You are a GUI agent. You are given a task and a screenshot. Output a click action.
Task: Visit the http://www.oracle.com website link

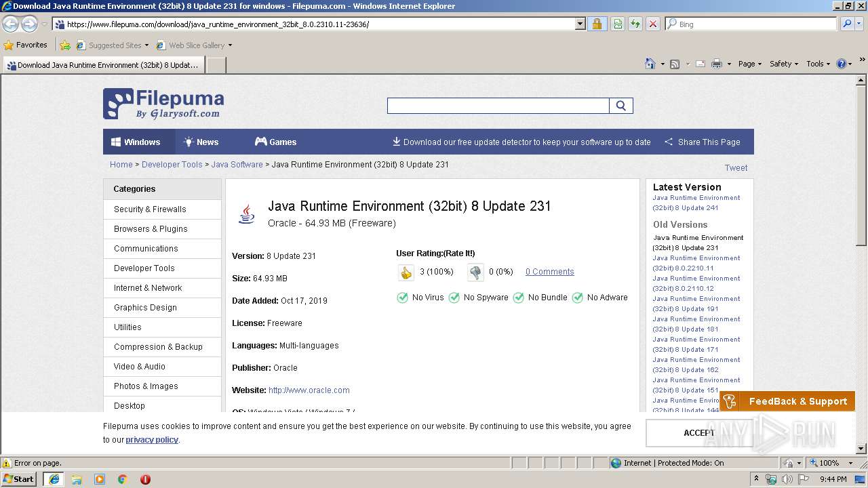pyautogui.click(x=309, y=390)
